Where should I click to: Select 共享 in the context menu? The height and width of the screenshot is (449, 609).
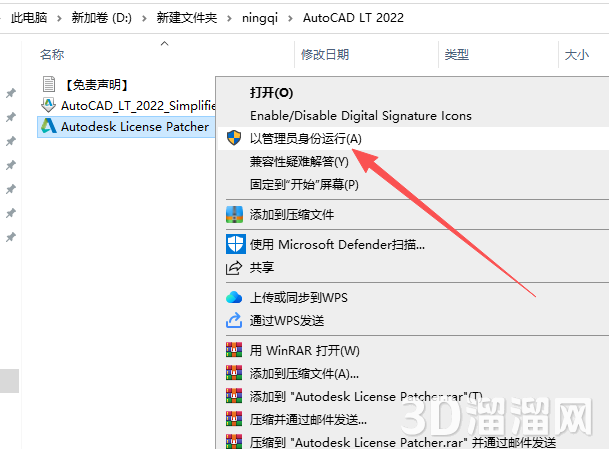pos(262,268)
